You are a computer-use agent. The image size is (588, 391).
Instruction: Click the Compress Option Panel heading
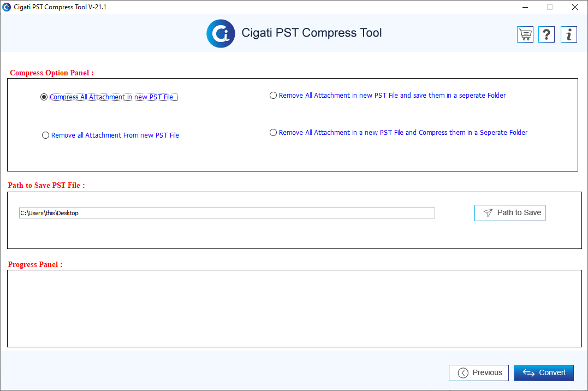52,73
